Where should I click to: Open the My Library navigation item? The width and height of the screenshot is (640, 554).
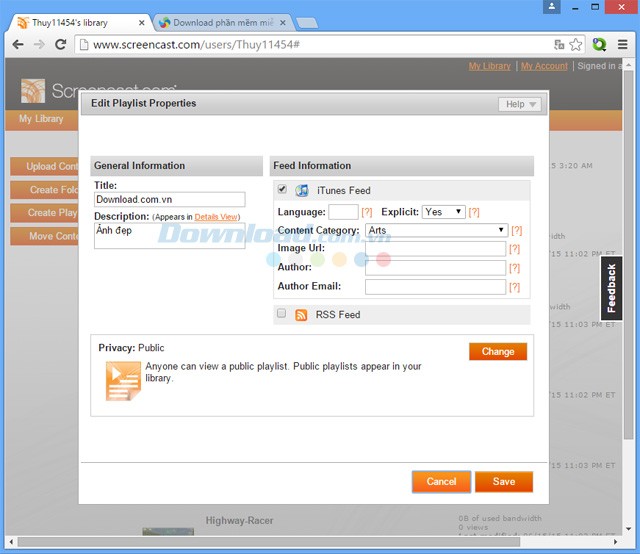point(41,119)
